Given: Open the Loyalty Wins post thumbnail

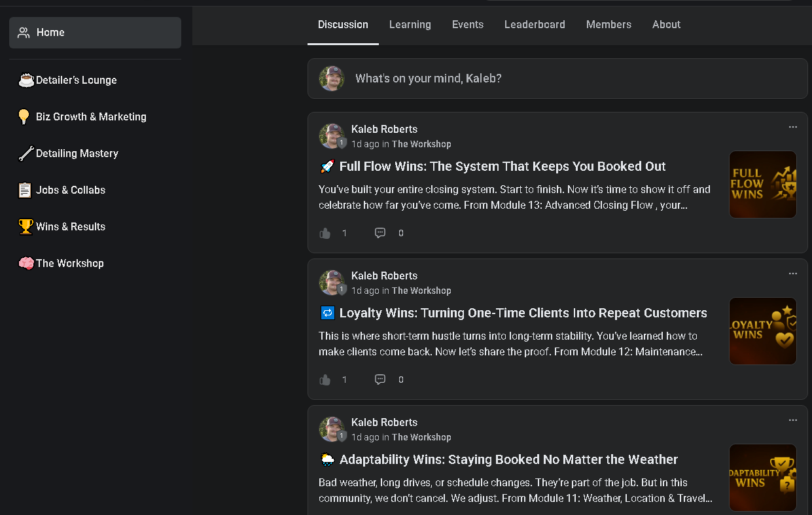Looking at the screenshot, I should (762, 331).
